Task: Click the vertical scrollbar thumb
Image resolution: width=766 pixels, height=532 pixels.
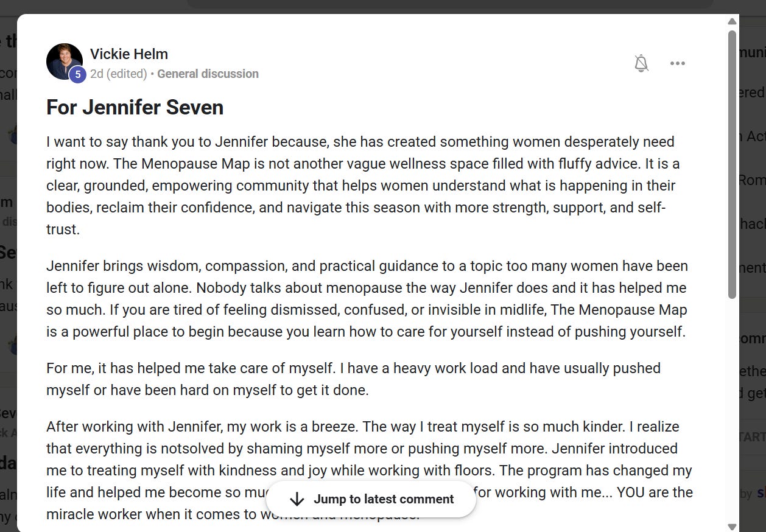Action: point(732,163)
